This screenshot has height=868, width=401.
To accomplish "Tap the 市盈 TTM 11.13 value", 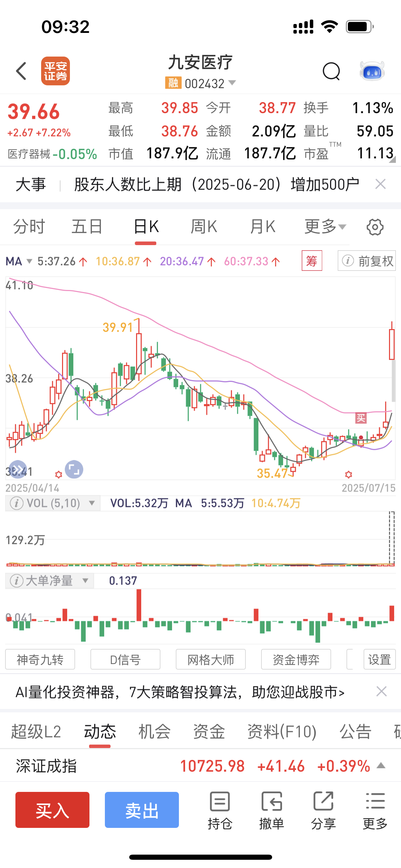I will pos(375,153).
